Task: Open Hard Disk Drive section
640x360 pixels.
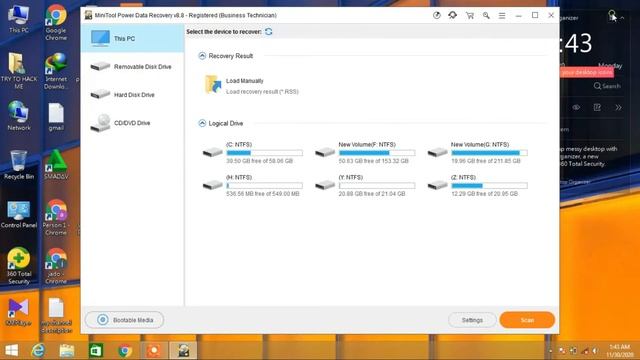Action: (x=133, y=95)
